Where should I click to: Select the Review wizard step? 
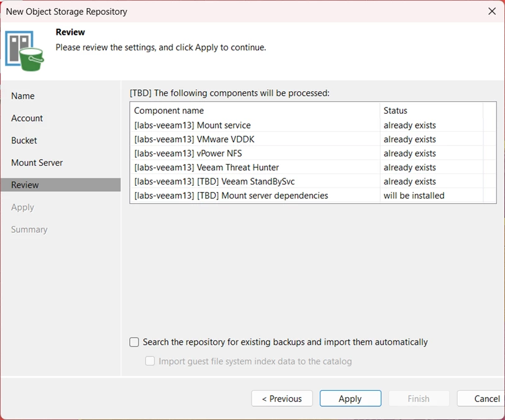[x=60, y=185]
